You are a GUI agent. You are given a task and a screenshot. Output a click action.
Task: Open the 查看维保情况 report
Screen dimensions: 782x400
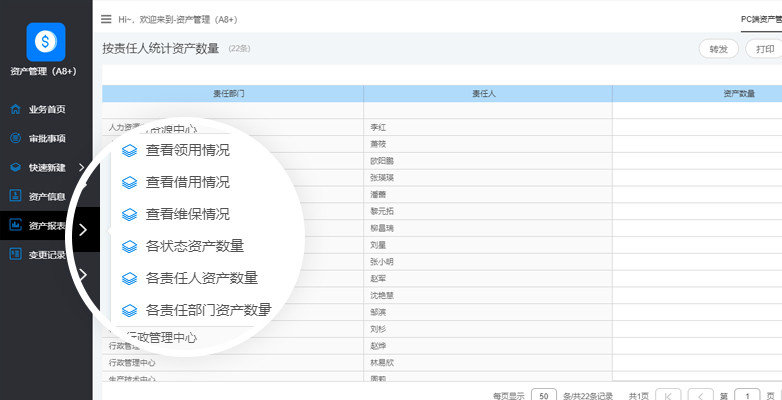187,214
